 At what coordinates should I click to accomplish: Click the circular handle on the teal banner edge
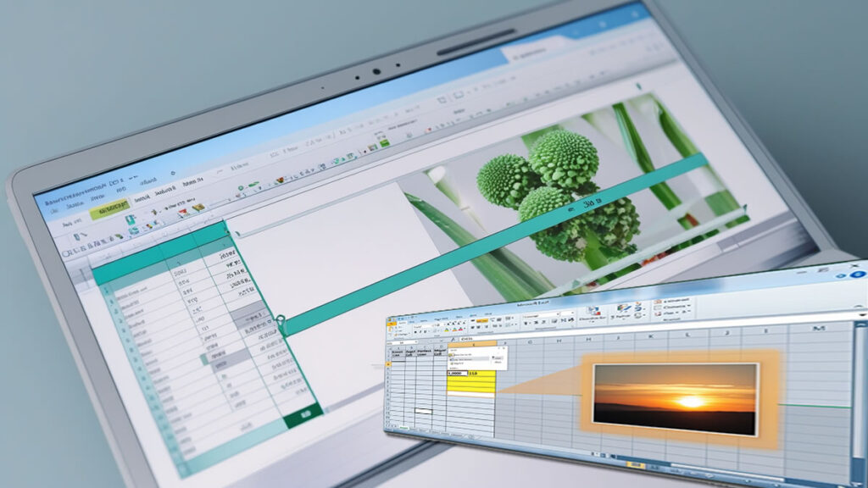tap(281, 320)
